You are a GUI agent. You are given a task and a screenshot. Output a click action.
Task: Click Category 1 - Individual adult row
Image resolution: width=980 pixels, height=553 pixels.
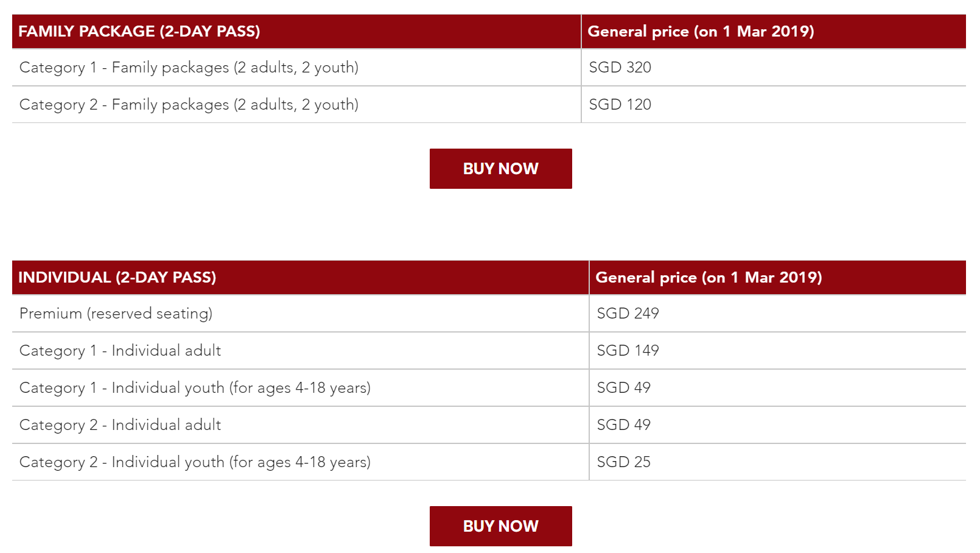click(x=489, y=351)
